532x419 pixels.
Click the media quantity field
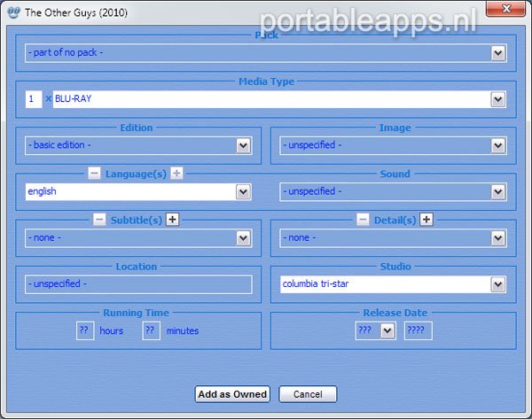click(32, 99)
